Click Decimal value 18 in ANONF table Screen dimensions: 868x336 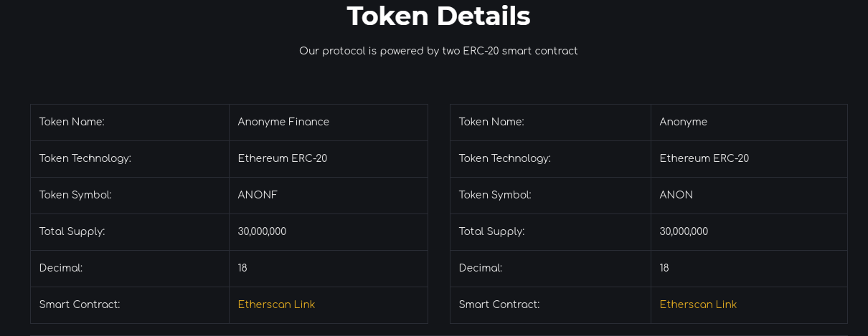click(x=242, y=268)
